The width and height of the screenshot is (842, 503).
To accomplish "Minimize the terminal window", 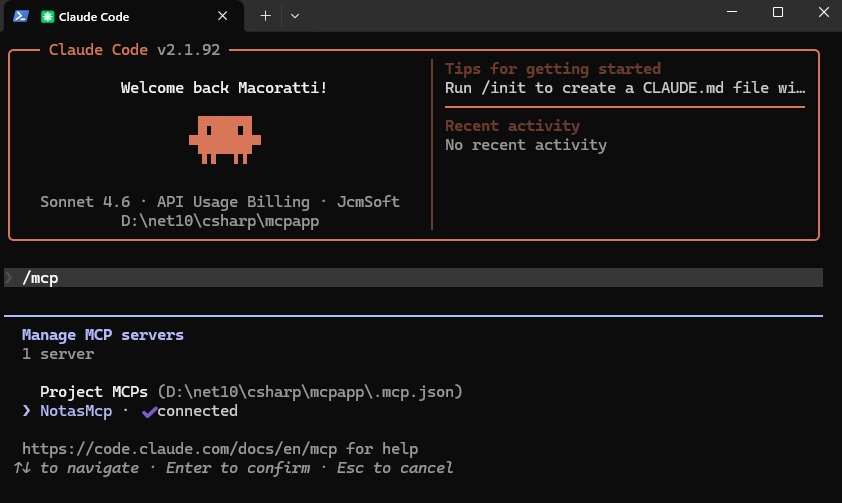I will tap(731, 12).
